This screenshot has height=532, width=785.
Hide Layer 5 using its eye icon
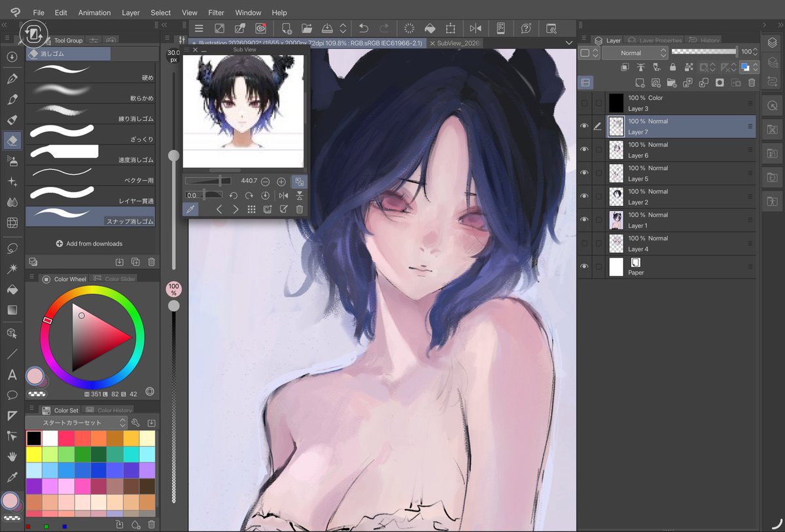pos(585,173)
